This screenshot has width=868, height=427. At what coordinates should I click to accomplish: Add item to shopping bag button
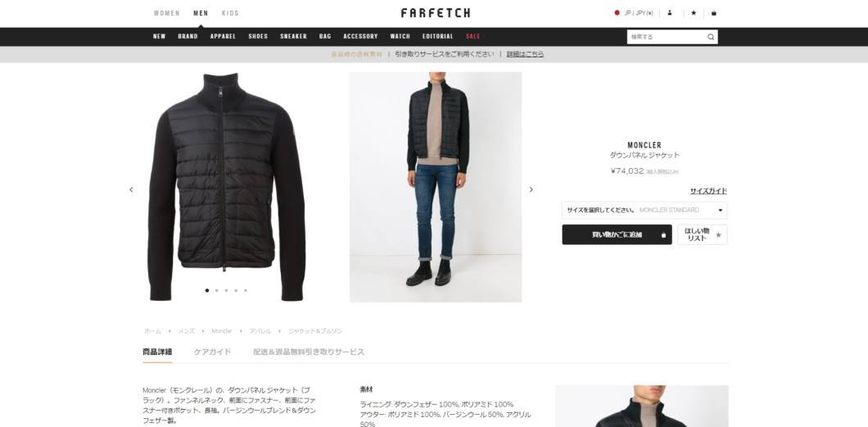pyautogui.click(x=617, y=235)
